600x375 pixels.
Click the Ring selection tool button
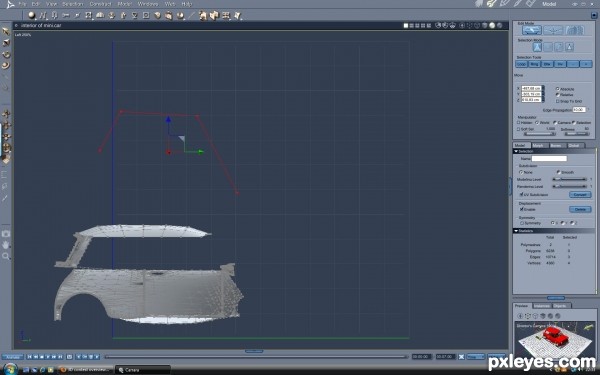[534, 64]
